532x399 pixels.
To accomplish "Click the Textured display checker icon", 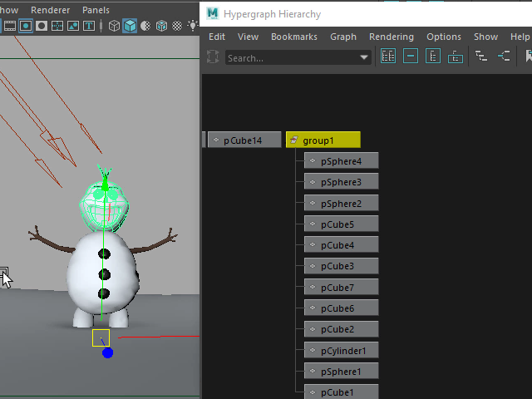I will tap(177, 26).
